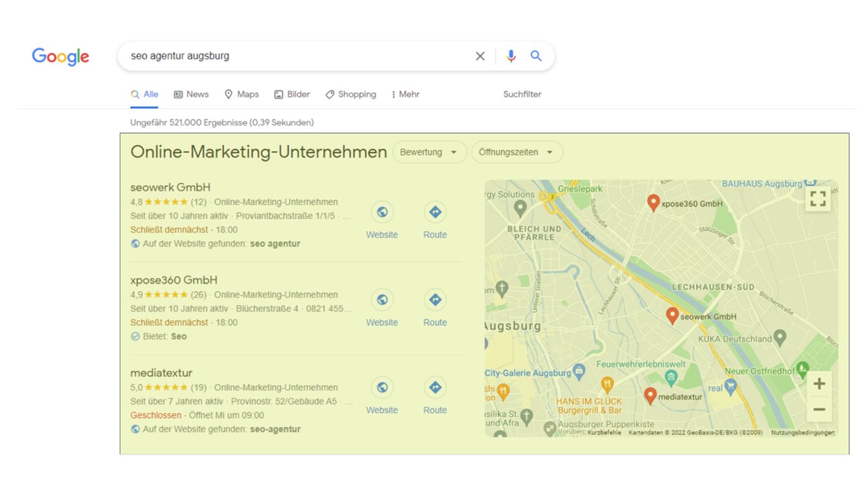
Task: Click into the search input field
Action: (297, 56)
